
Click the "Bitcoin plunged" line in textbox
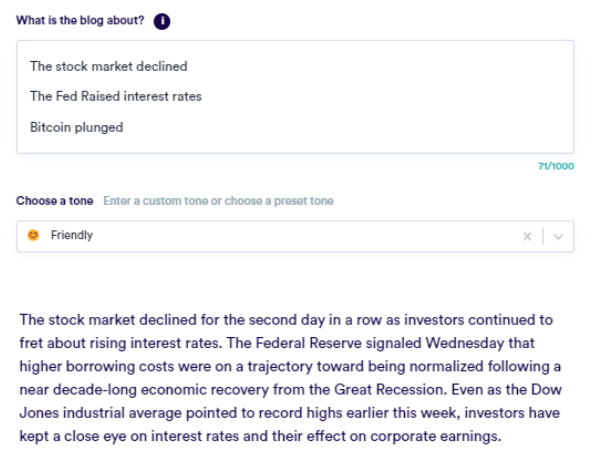click(76, 127)
